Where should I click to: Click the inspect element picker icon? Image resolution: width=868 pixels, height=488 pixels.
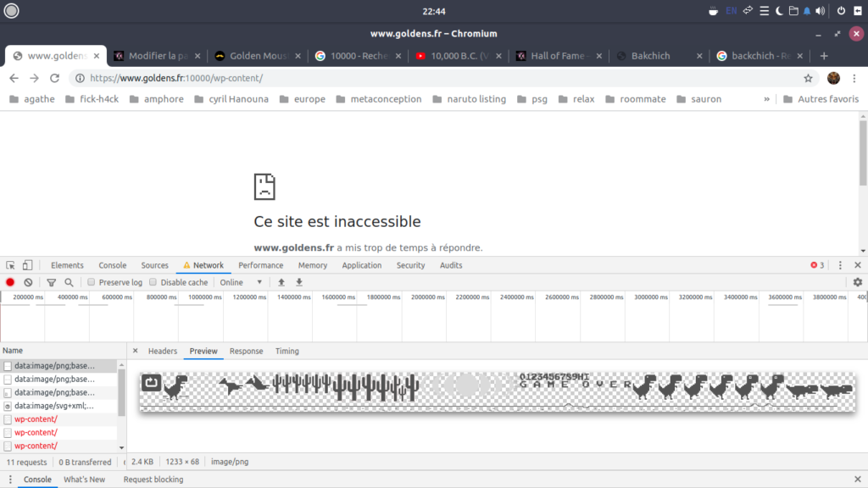[x=10, y=265]
